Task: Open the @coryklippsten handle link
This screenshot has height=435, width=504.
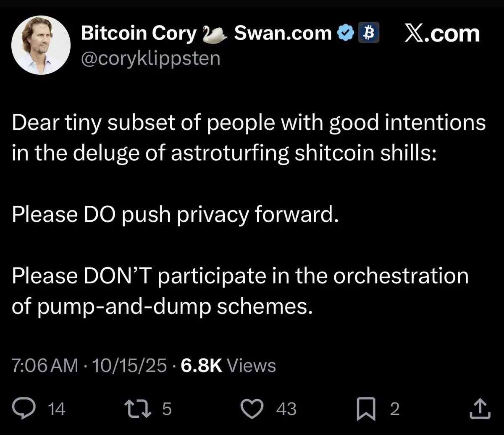Action: tap(150, 58)
